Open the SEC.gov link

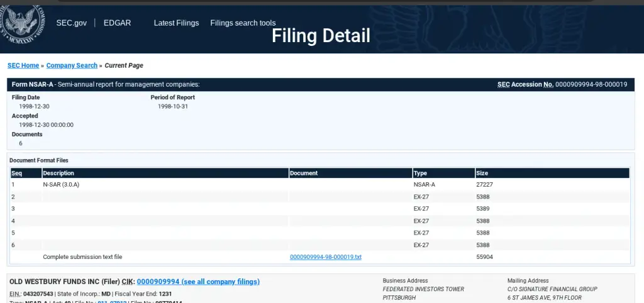(x=72, y=23)
